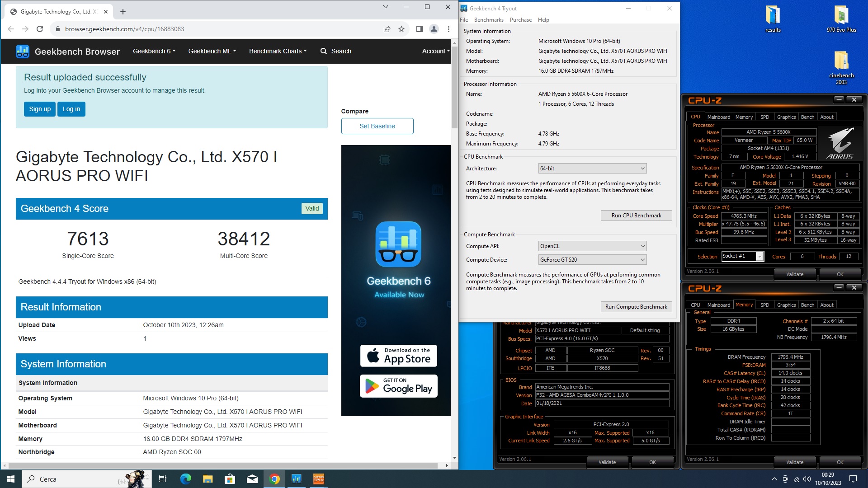868x488 pixels.
Task: Switch to Graphics tab in bottom-right CPU-Z window
Action: pyautogui.click(x=786, y=305)
